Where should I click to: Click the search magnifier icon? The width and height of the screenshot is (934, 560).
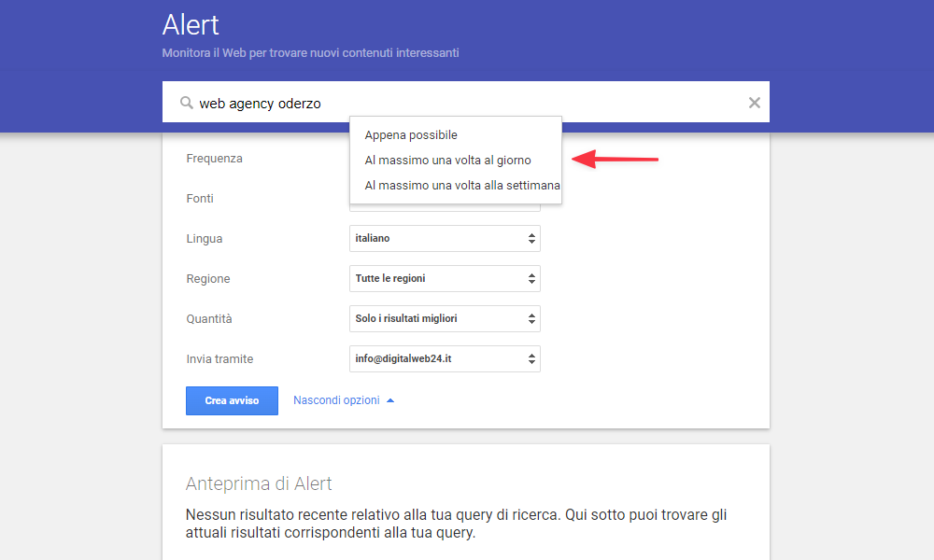click(x=186, y=103)
